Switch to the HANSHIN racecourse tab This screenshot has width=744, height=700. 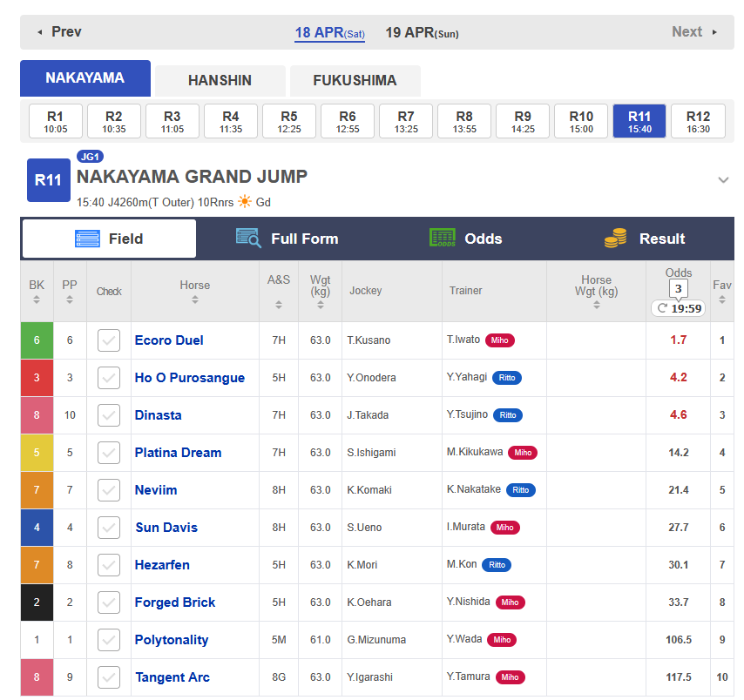[220, 80]
